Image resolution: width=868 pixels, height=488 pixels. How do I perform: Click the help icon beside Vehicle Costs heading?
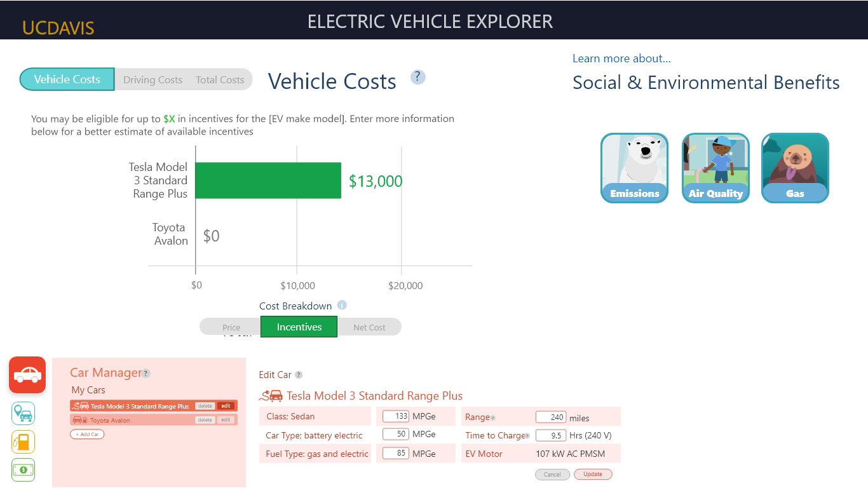point(417,77)
